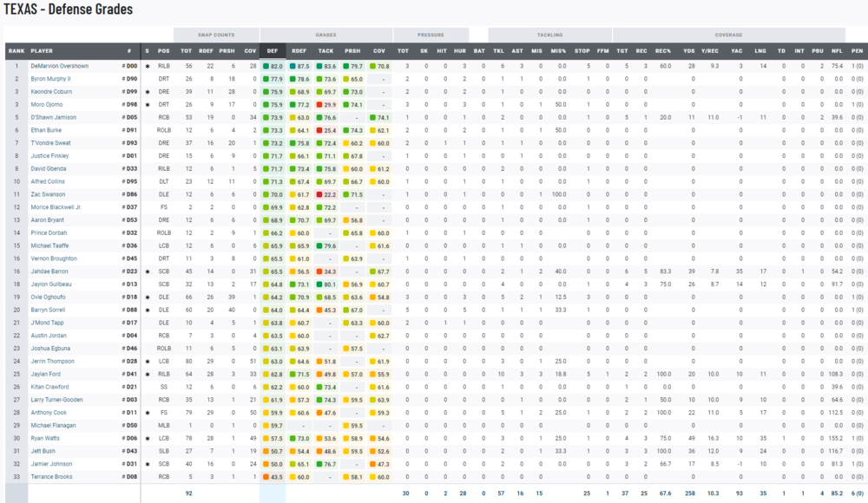Click the SNAP COUNTS group header
This screenshot has height=503, width=868.
[214, 36]
